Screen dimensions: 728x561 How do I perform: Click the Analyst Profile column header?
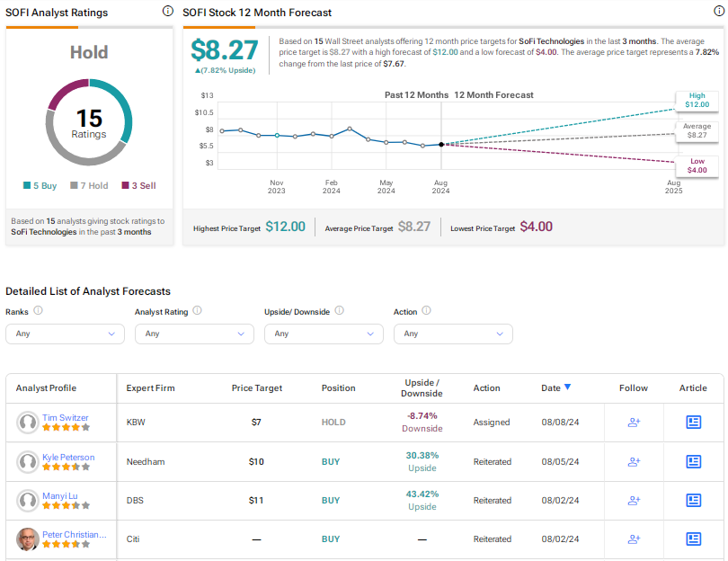click(x=46, y=387)
